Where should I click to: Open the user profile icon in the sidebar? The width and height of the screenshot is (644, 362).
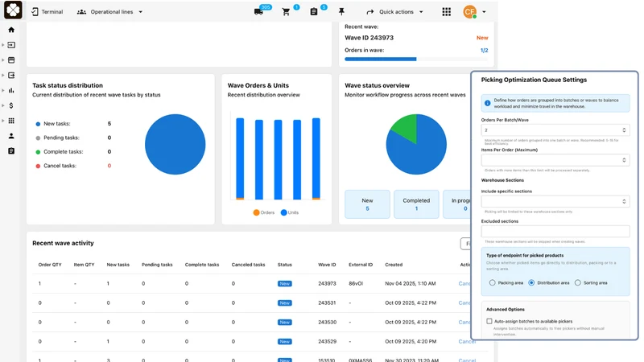[x=11, y=136]
